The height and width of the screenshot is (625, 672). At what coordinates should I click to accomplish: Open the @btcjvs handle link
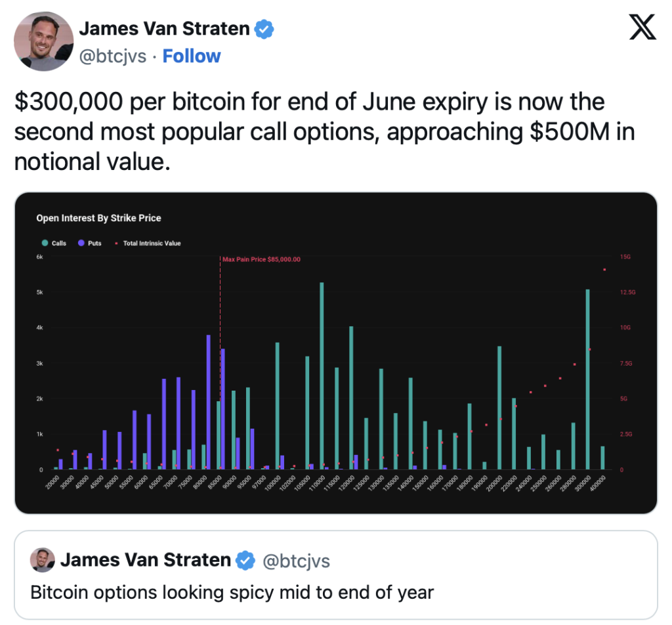click(x=113, y=56)
